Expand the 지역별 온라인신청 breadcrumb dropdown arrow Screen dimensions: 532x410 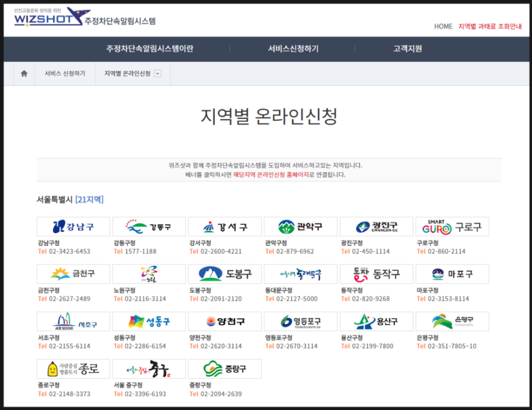coord(158,73)
